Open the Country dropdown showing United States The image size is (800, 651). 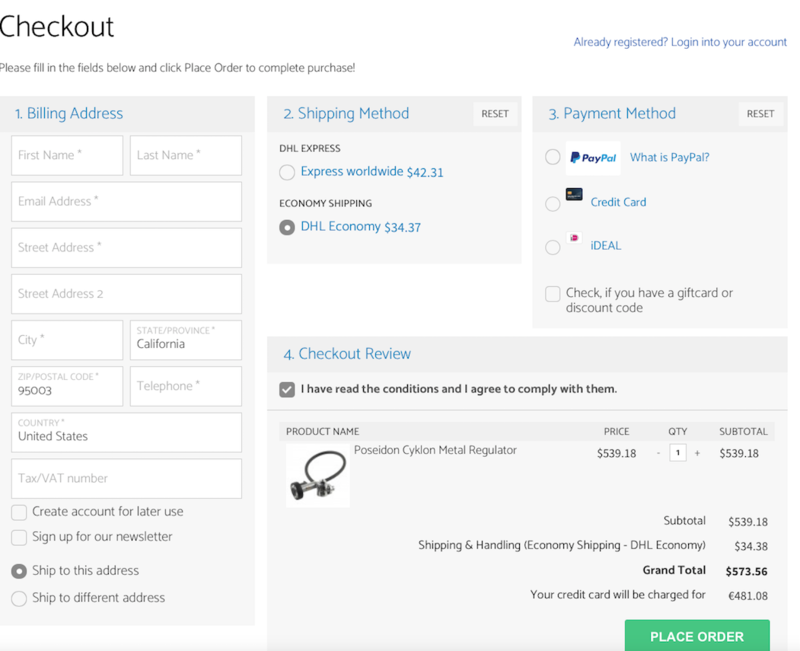pyautogui.click(x=127, y=433)
